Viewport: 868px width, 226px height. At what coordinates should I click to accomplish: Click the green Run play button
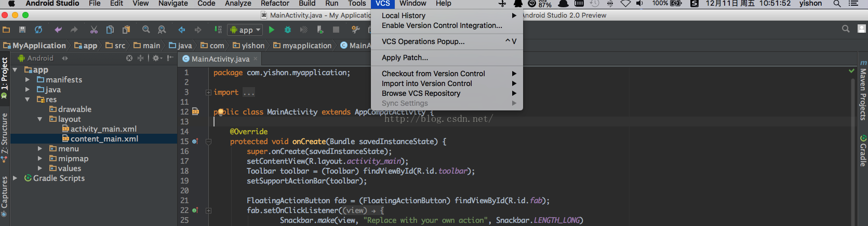click(271, 30)
